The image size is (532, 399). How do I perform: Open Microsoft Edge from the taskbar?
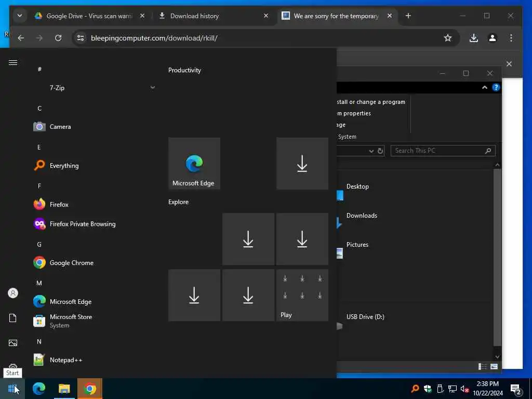[x=38, y=389]
